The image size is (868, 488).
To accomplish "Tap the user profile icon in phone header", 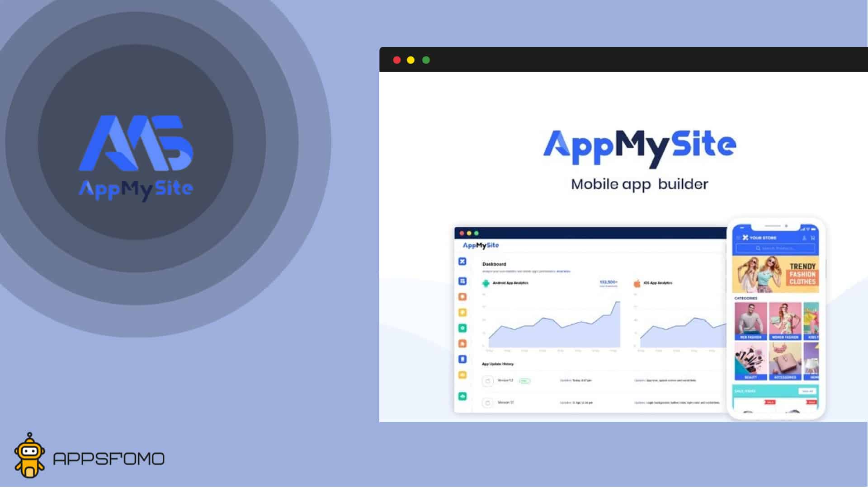I will (x=804, y=238).
